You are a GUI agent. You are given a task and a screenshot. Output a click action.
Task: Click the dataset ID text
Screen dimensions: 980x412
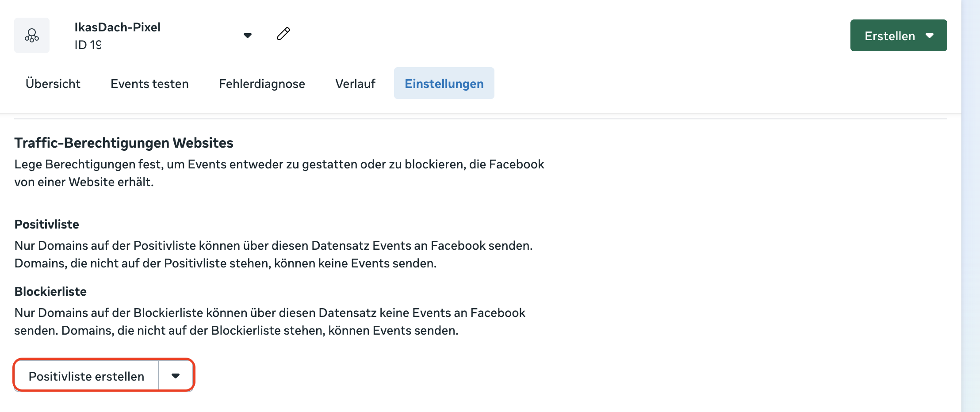(x=88, y=45)
